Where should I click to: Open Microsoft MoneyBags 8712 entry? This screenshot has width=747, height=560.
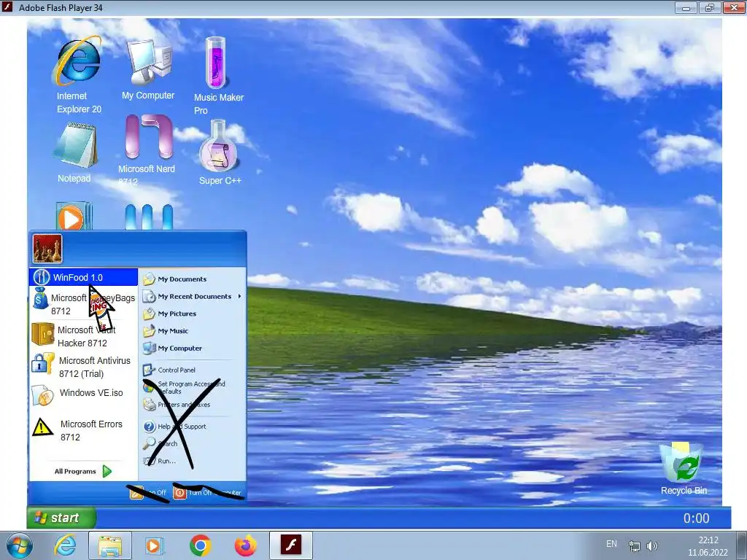coord(84,304)
